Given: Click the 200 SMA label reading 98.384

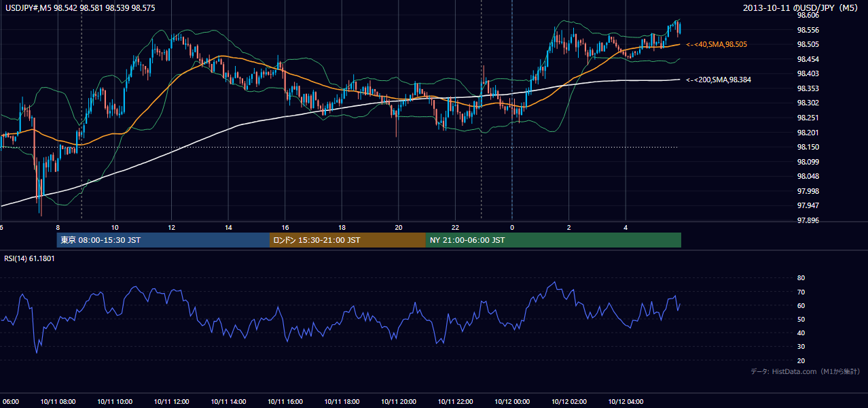Looking at the screenshot, I should [719, 80].
